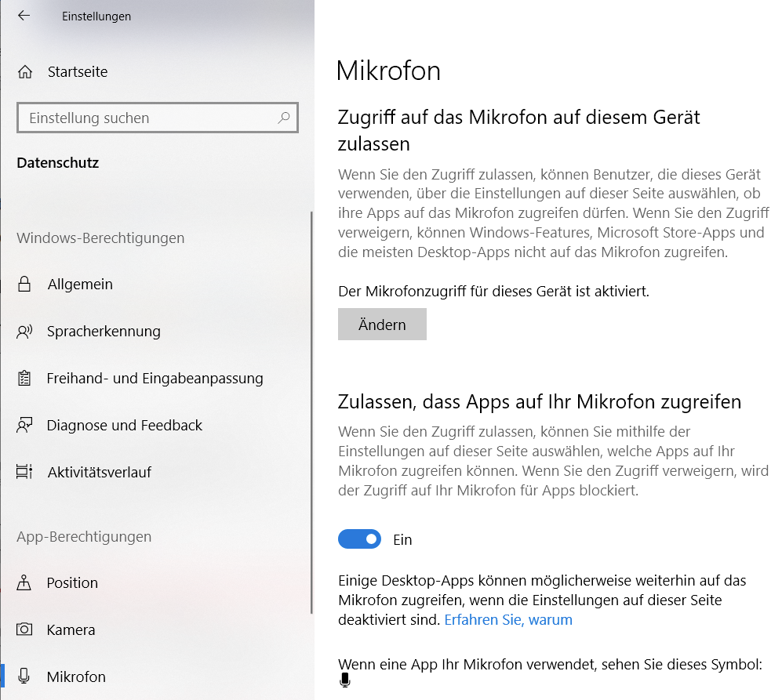This screenshot has height=700, width=782.
Task: Click 'Zugriff auf das Mikrofon auf diesem Gerät zulassen' heading
Action: pyautogui.click(x=518, y=130)
